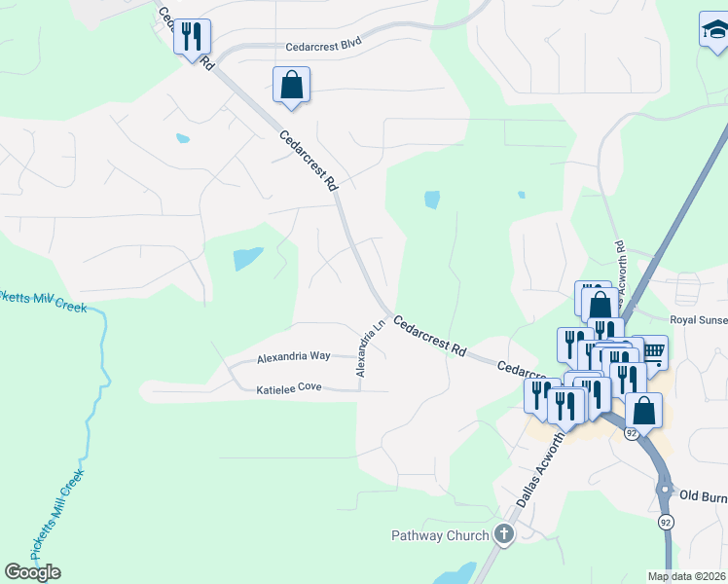Open the Google logo link
728x584 pixels.
point(32,572)
